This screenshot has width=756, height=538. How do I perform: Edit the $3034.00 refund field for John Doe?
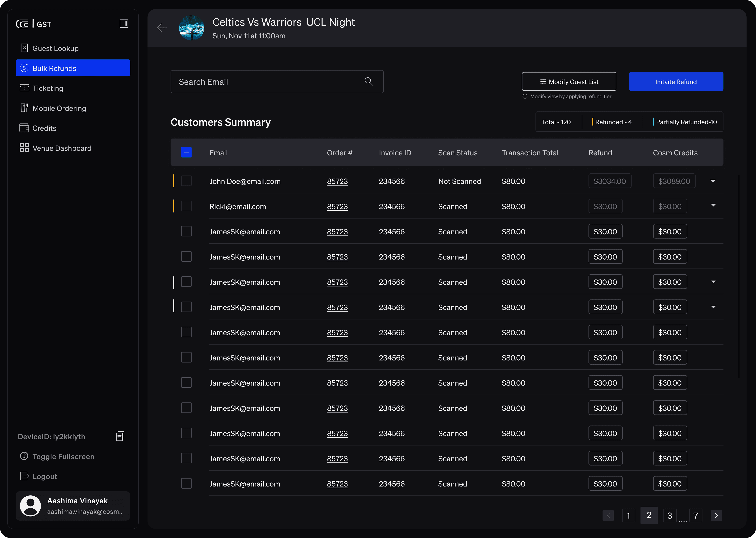[x=610, y=181]
